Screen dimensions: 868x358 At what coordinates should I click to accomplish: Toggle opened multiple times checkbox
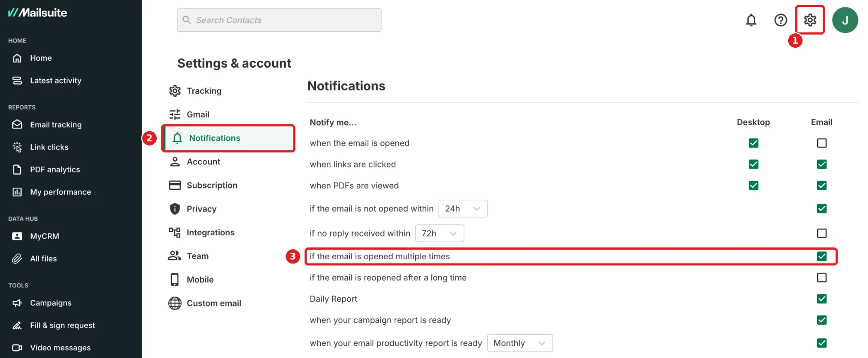coord(822,256)
